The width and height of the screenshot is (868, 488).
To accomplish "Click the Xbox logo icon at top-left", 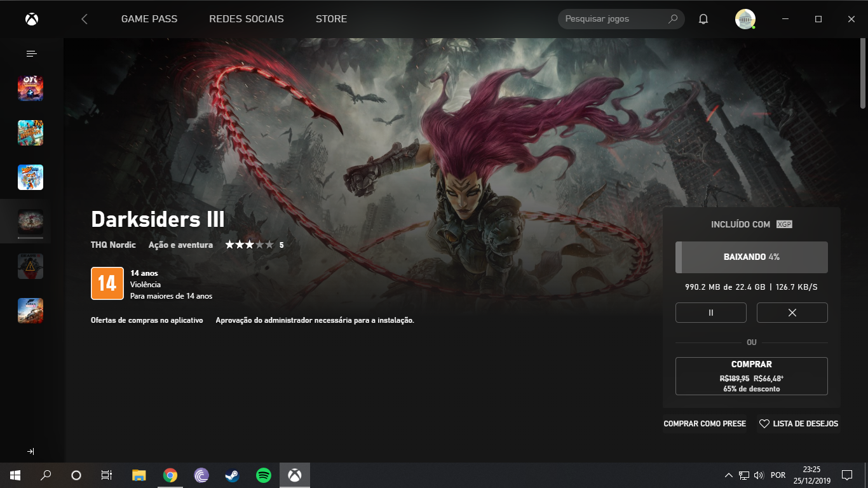I will tap(31, 19).
